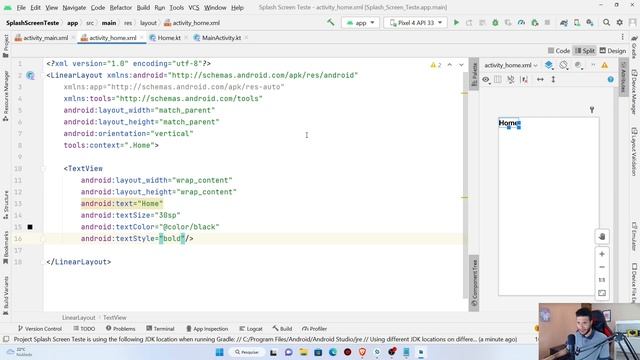Viewport: 640px width, 360px height.
Task: Expand the Attributes side panel
Action: pos(623,77)
